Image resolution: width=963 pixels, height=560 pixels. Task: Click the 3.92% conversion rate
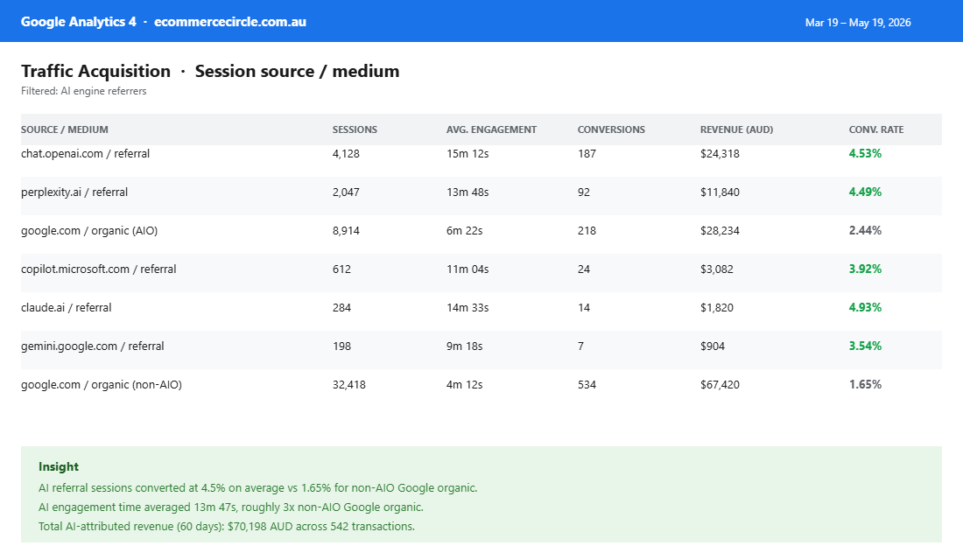[865, 269]
